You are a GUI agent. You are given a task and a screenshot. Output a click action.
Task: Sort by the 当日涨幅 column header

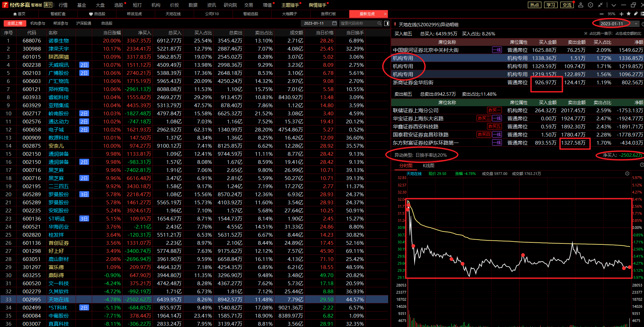pyautogui.click(x=112, y=33)
